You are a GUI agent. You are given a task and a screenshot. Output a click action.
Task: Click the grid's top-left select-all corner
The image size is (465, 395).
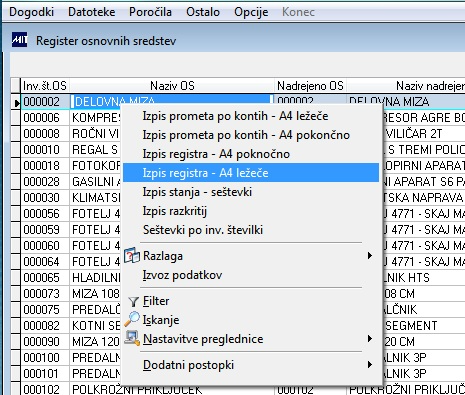point(15,86)
